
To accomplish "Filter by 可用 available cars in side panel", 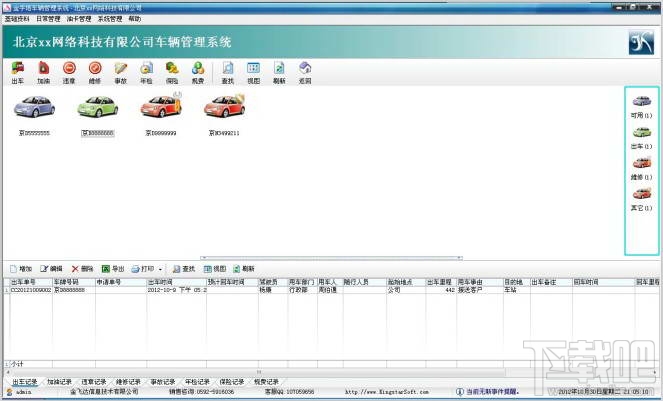I will [641, 107].
